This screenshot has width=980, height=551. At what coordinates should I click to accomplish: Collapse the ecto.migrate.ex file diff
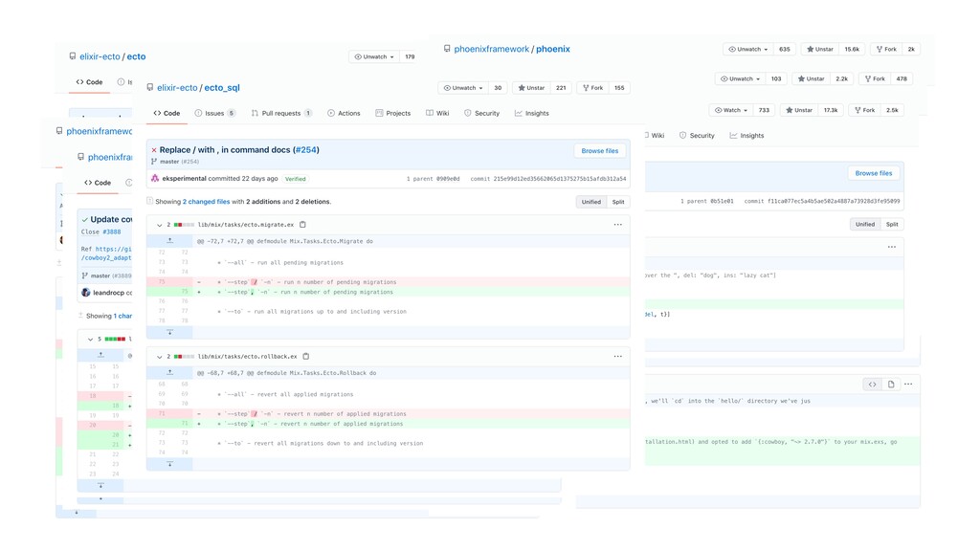click(x=160, y=225)
